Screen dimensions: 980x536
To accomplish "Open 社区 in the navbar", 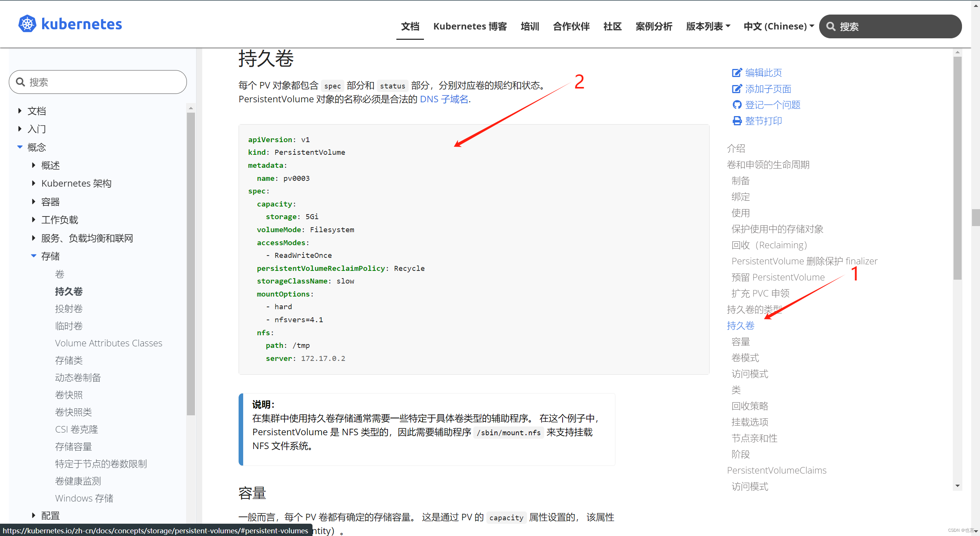I will point(612,26).
